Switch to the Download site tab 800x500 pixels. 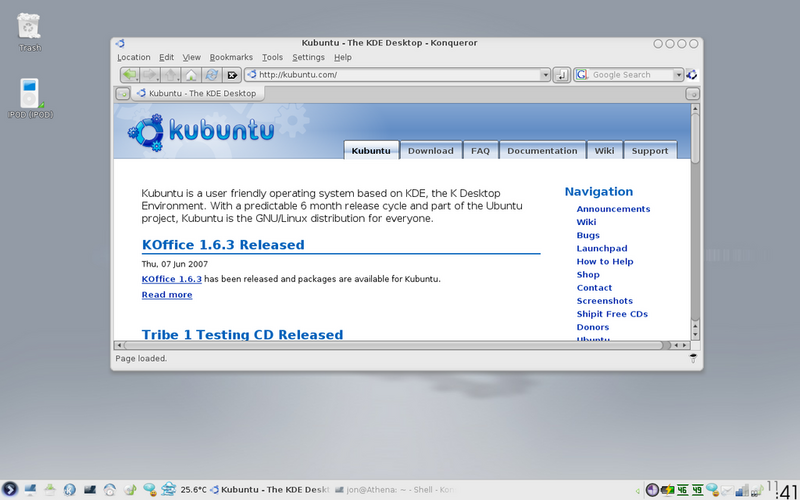[x=431, y=151]
